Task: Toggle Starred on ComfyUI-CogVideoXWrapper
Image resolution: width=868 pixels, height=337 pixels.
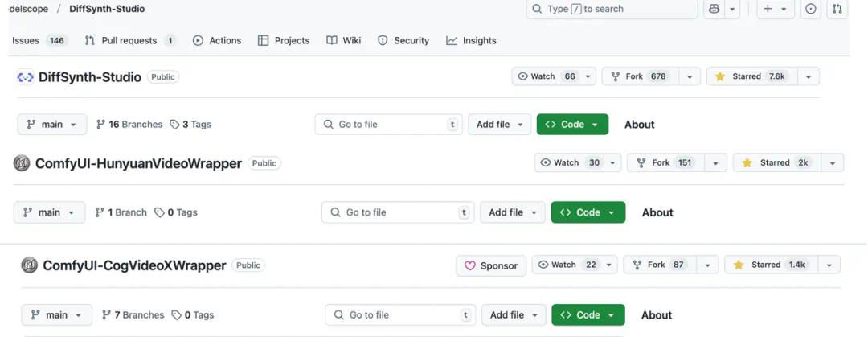Action: 771,265
